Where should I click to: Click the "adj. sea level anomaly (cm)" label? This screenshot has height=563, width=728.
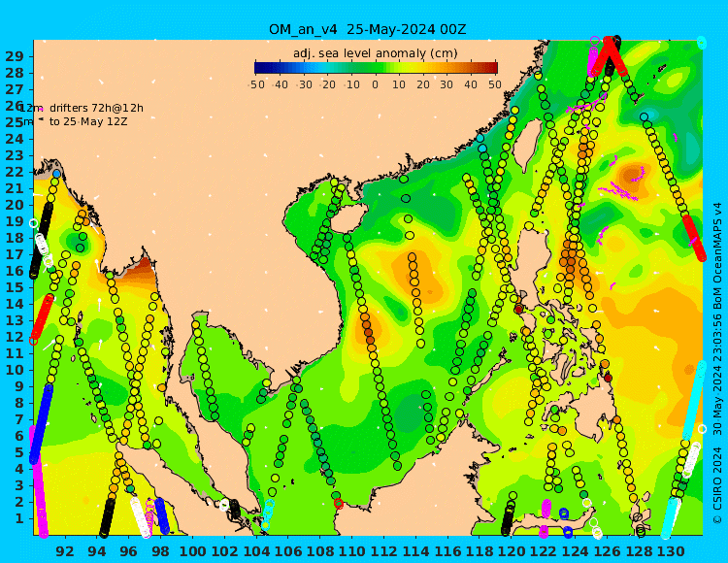click(x=375, y=53)
